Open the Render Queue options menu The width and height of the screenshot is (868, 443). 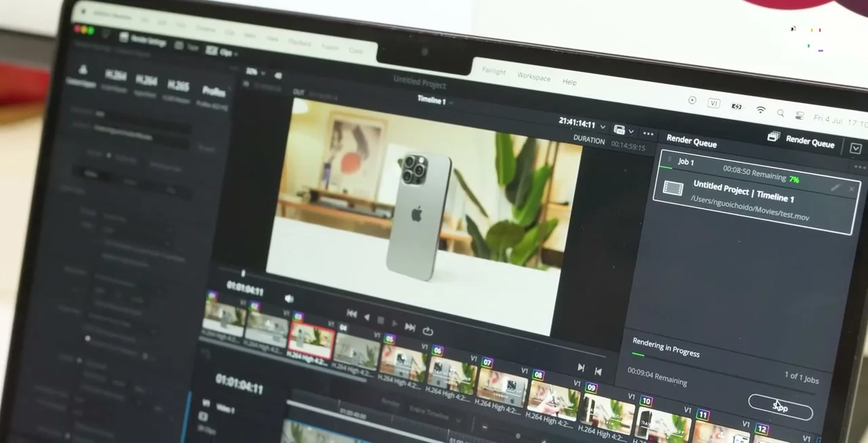pyautogui.click(x=860, y=167)
